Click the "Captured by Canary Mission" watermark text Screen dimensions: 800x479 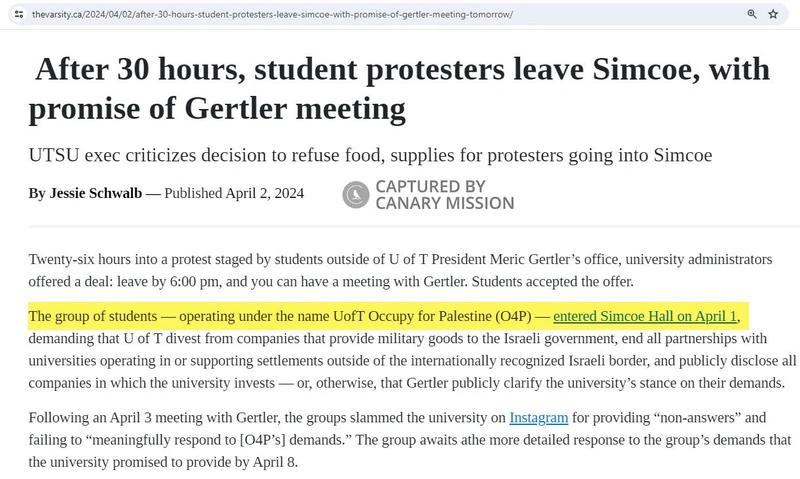[x=444, y=195]
